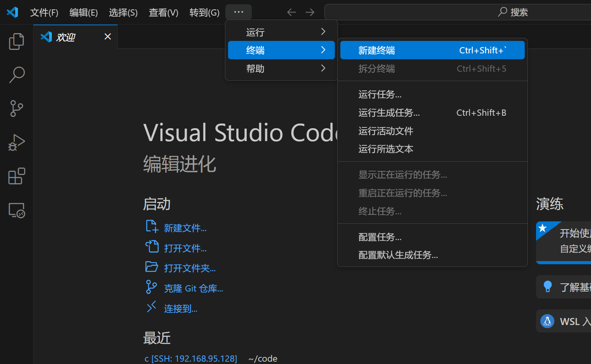
Task: Choose 运行生成任务... menu item
Action: pyautogui.click(x=432, y=113)
